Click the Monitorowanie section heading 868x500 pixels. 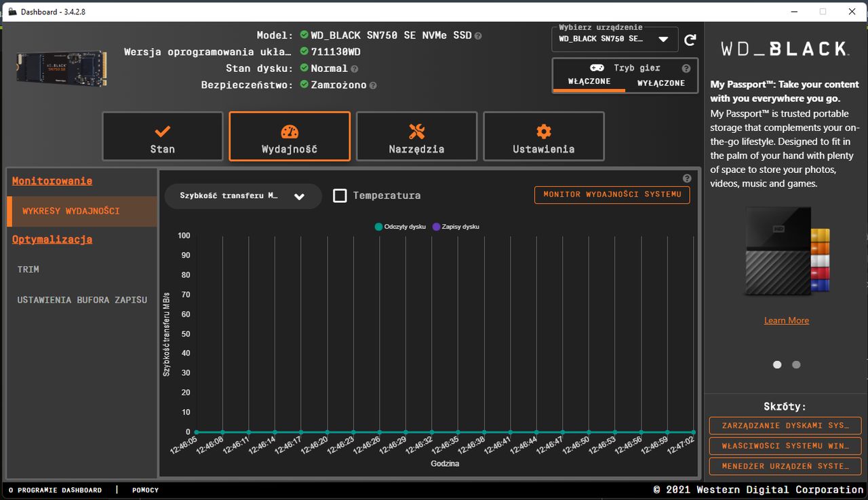click(52, 181)
